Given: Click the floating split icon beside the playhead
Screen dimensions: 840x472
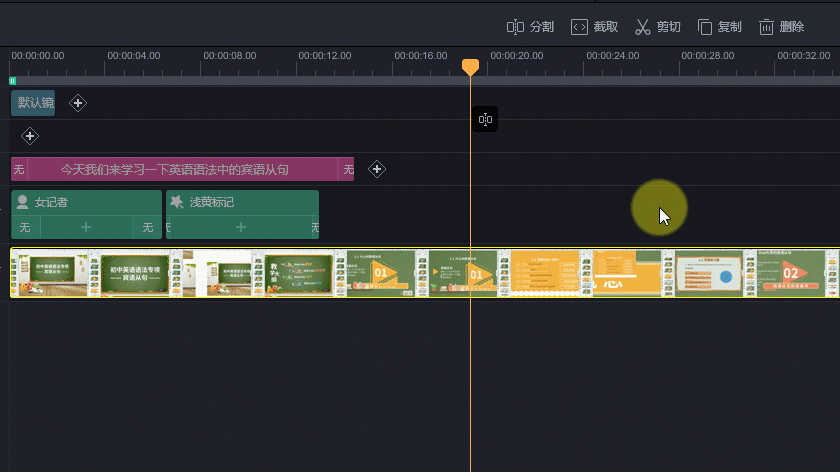Looking at the screenshot, I should (x=485, y=120).
